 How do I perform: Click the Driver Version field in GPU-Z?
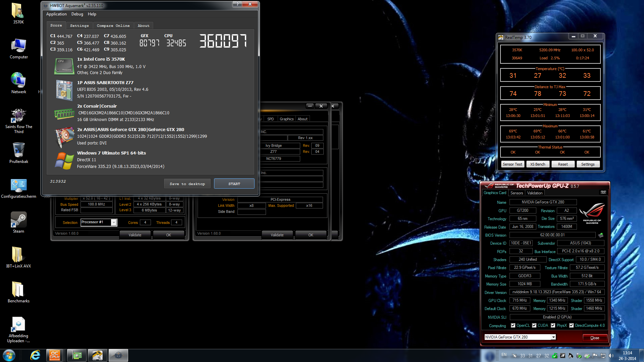point(557,292)
